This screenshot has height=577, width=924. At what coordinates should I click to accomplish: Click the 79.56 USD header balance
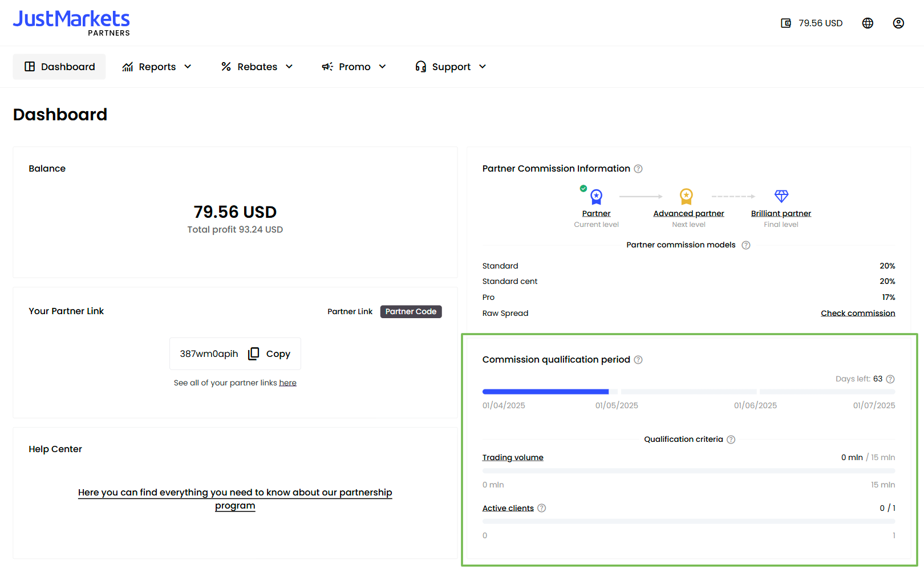click(x=820, y=23)
